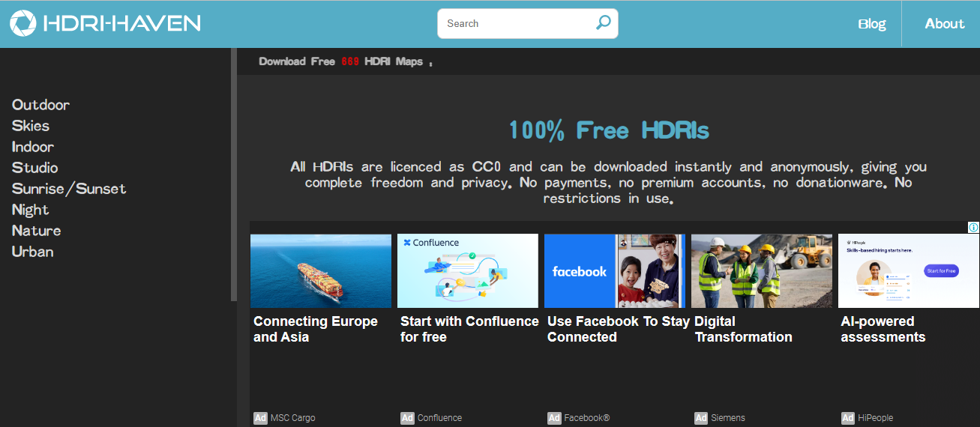
Task: Open the About page
Action: tap(944, 24)
